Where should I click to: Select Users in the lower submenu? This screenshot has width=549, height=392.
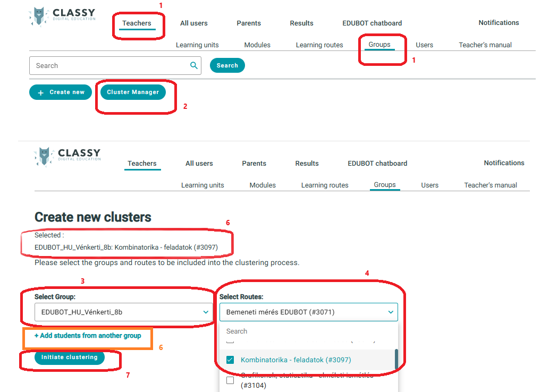[x=429, y=185]
